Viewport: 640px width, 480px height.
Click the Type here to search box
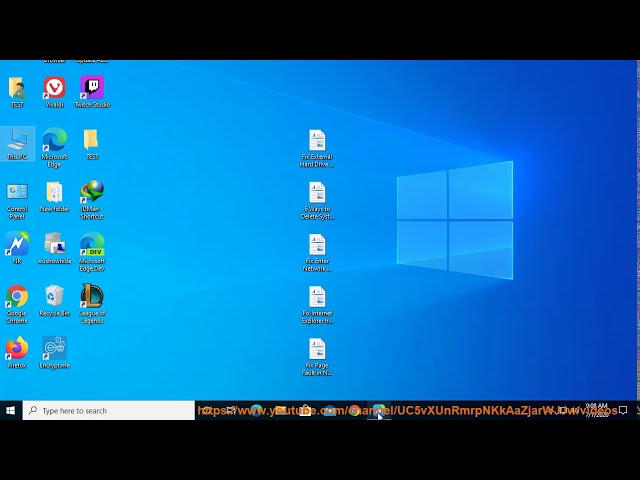tap(109, 410)
